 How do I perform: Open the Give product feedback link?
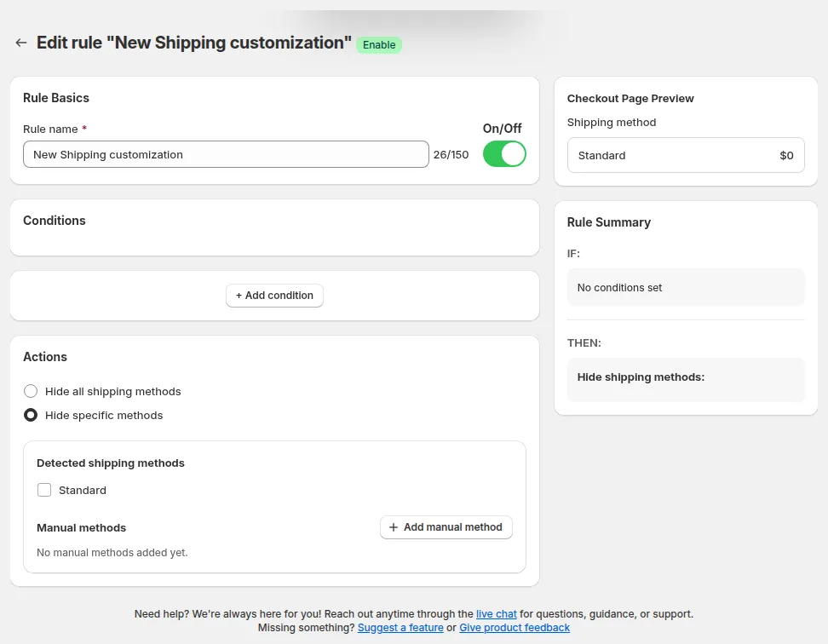[515, 628]
